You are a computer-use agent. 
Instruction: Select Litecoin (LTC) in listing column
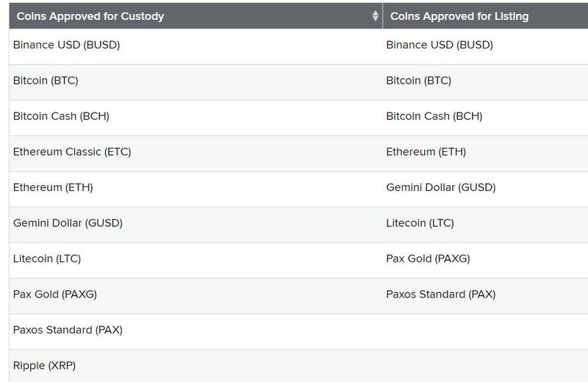pos(420,223)
